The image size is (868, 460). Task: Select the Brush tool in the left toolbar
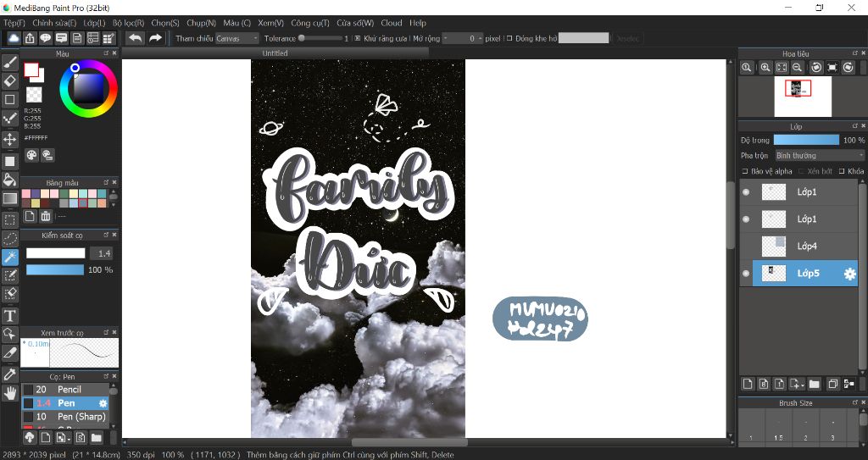coord(10,63)
